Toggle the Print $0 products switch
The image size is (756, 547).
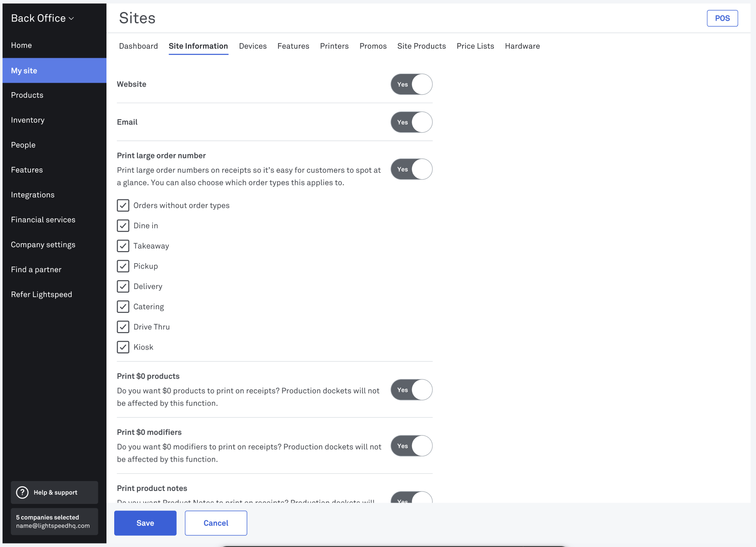(x=412, y=390)
